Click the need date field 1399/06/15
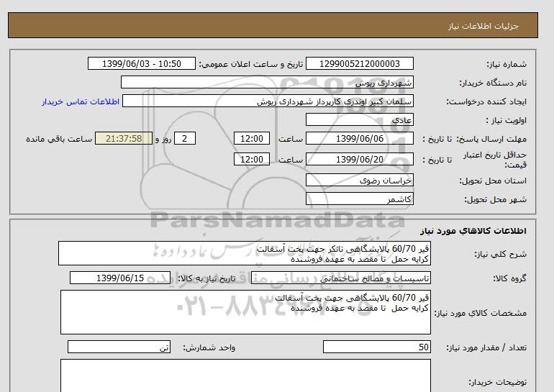This screenshot has width=554, height=392. coord(120,278)
